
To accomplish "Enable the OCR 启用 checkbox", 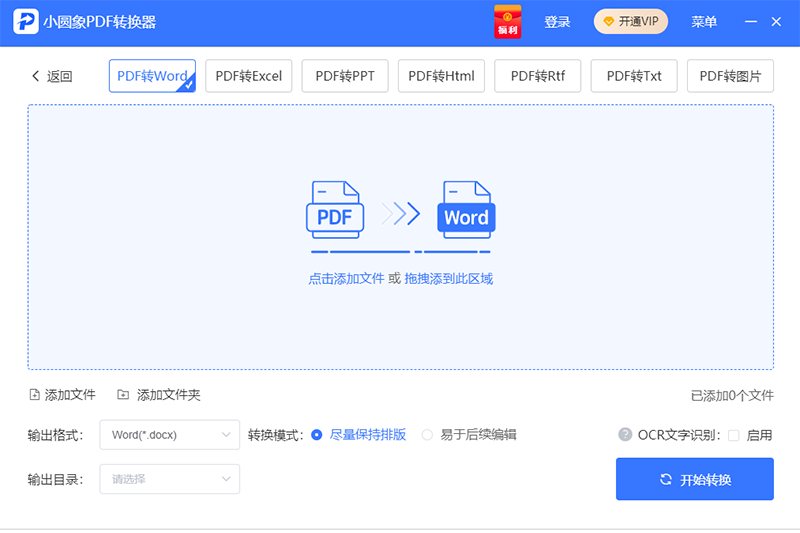I will (x=734, y=435).
